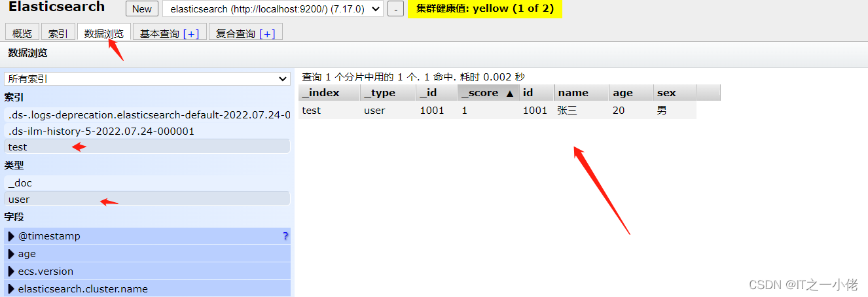
Task: Sort results by sex column
Action: (x=675, y=93)
